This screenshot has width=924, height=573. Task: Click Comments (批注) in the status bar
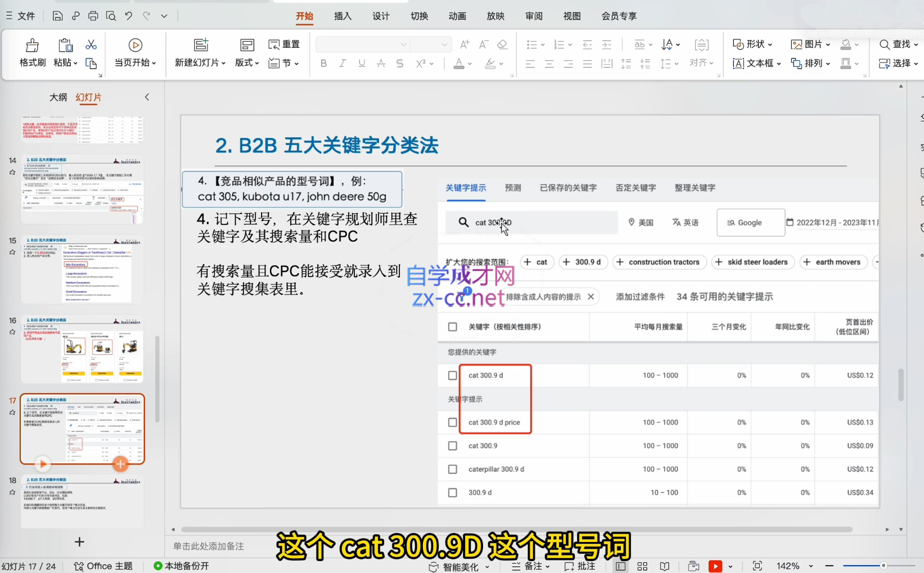(580, 566)
